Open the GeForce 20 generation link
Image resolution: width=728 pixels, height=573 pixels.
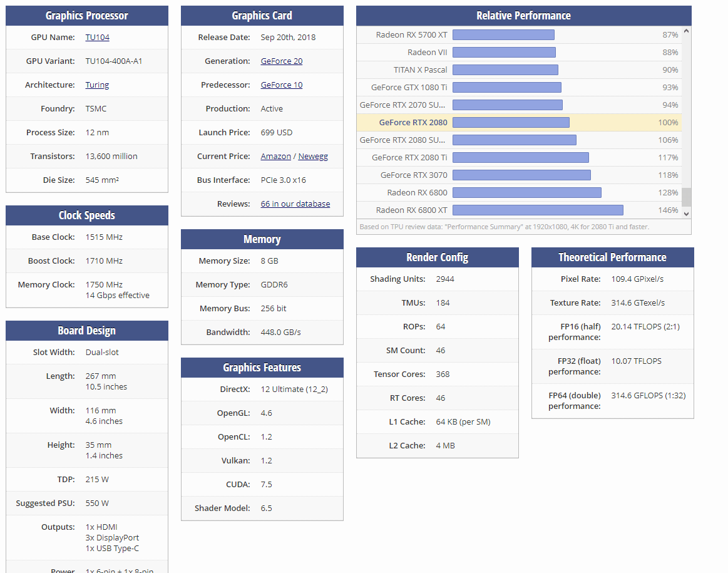281,61
